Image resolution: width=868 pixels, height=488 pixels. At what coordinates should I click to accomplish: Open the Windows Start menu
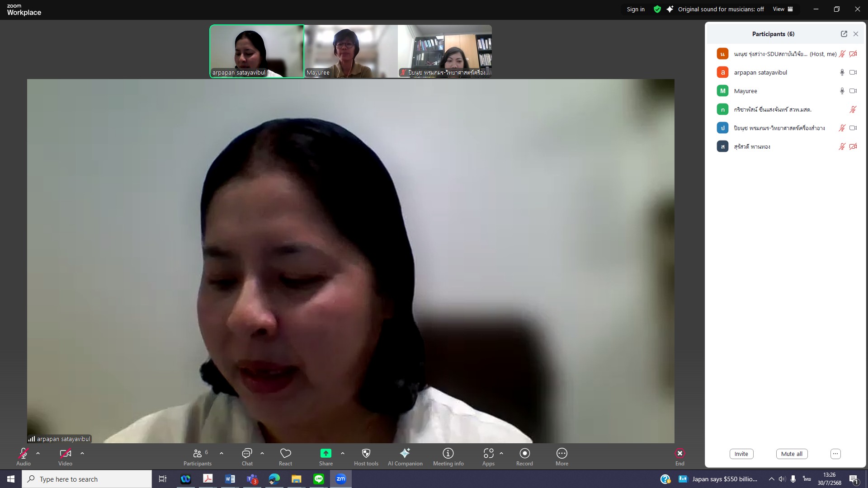coord(11,479)
